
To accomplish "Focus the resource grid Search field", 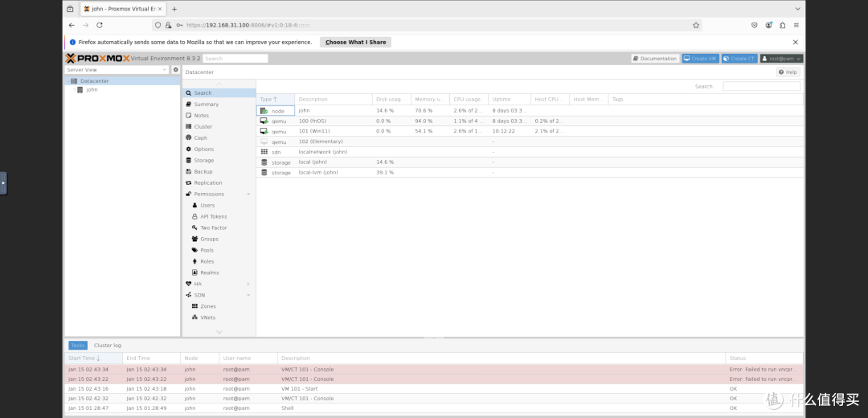I will coord(761,86).
